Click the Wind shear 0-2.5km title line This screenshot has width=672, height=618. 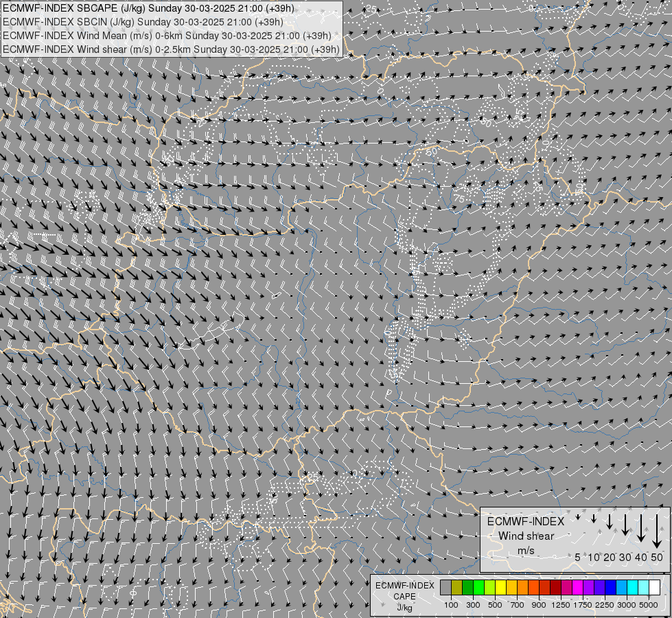(x=171, y=49)
